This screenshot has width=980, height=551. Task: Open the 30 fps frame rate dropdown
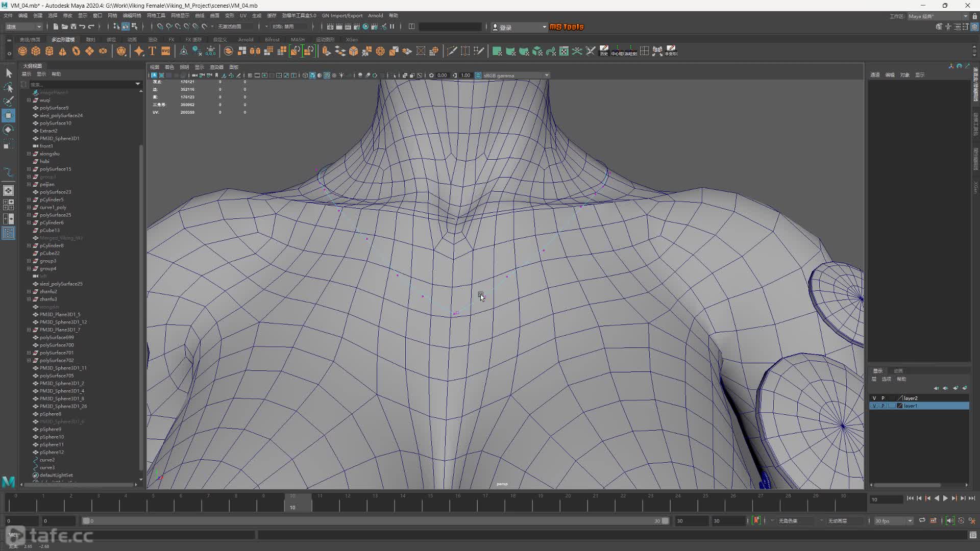(893, 521)
